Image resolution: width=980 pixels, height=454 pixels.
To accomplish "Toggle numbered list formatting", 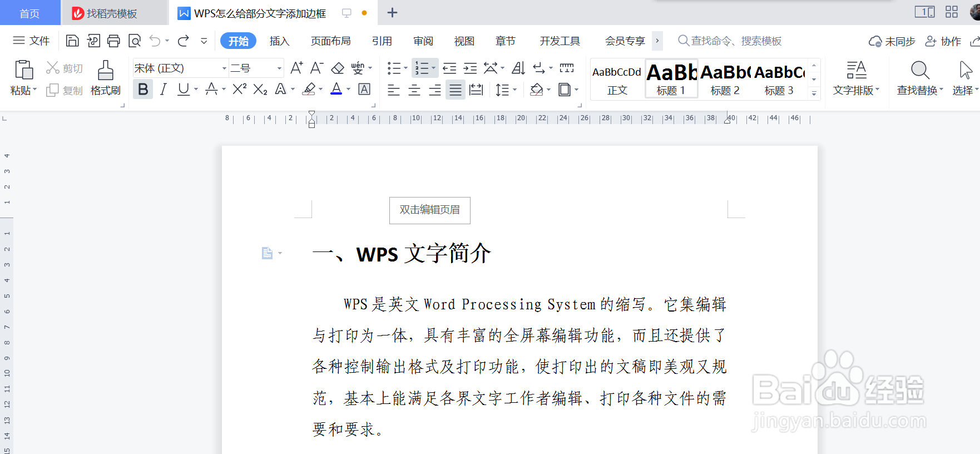I will (422, 68).
